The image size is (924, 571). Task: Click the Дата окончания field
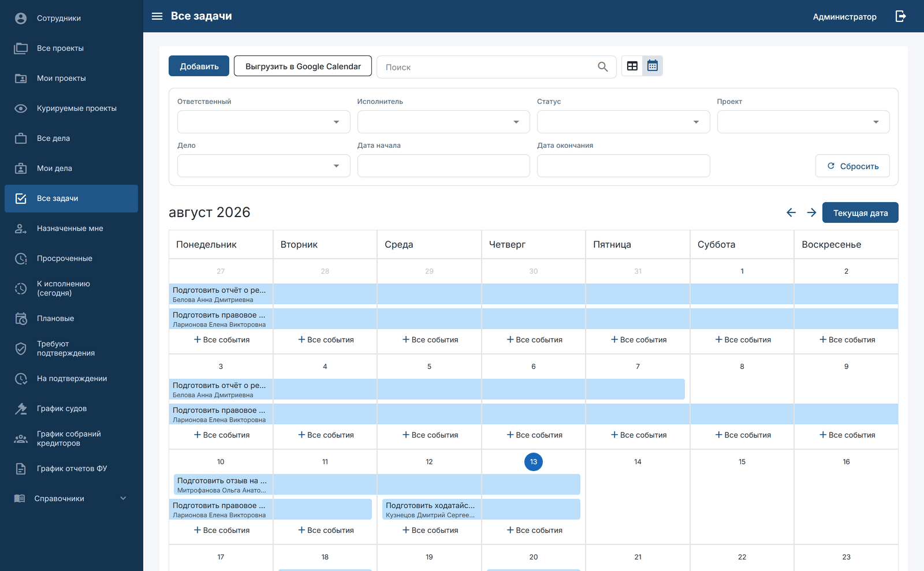click(624, 166)
